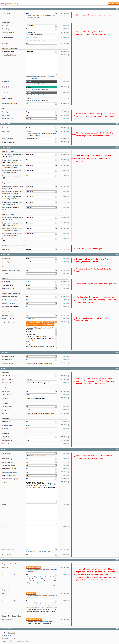119x644 pixels.
Task: Open the Use Background Image dropdown
Action: 41,104
